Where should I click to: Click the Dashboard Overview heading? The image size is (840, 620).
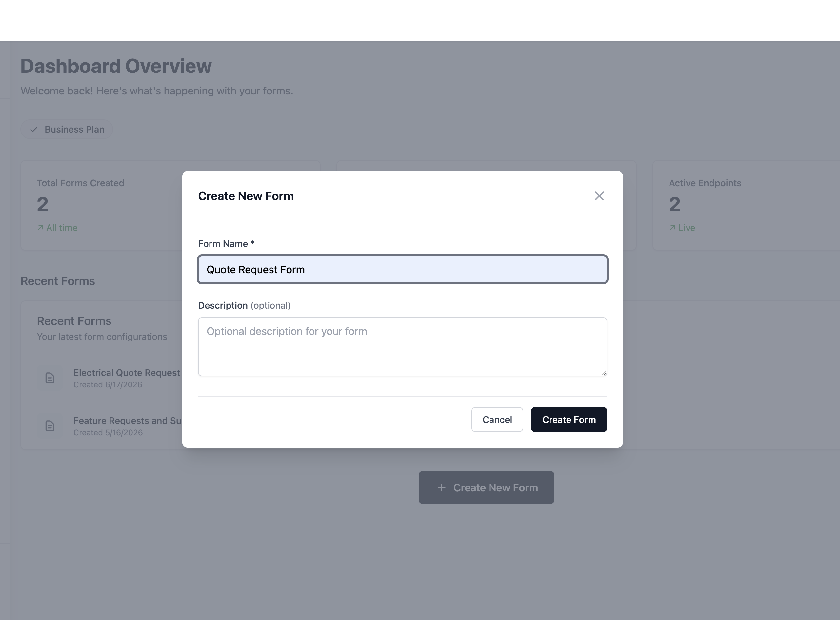click(x=116, y=66)
